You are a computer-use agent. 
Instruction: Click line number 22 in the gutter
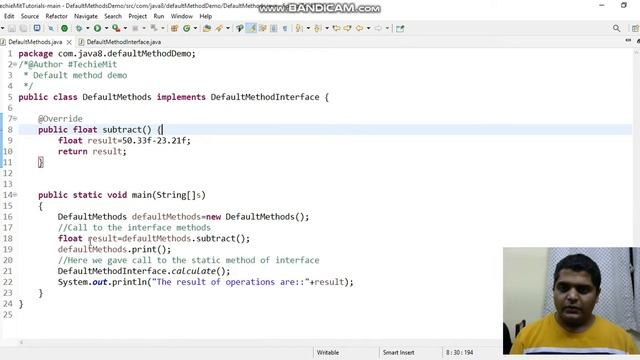[8, 282]
